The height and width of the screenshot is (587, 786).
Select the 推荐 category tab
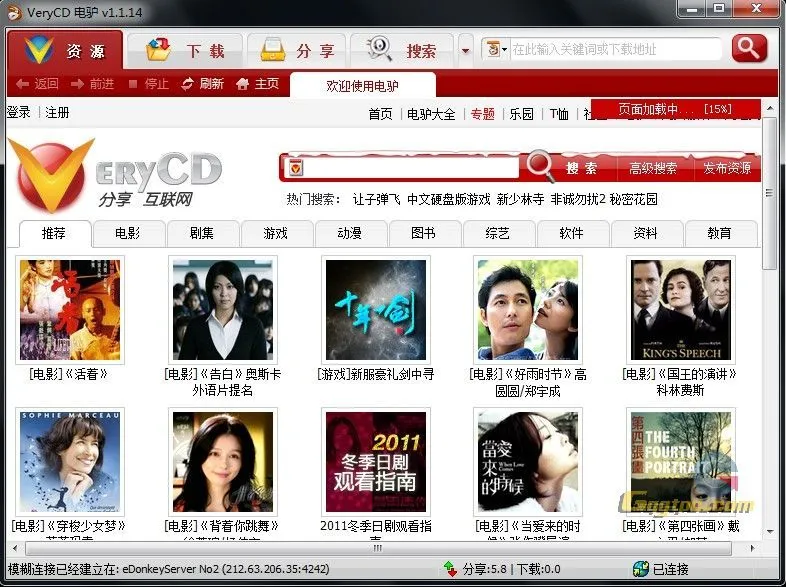(x=55, y=234)
